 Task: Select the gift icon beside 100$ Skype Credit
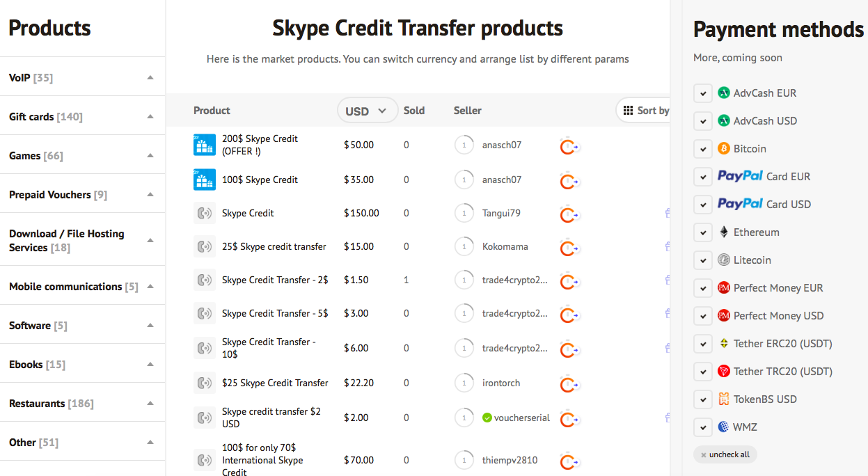click(x=205, y=180)
